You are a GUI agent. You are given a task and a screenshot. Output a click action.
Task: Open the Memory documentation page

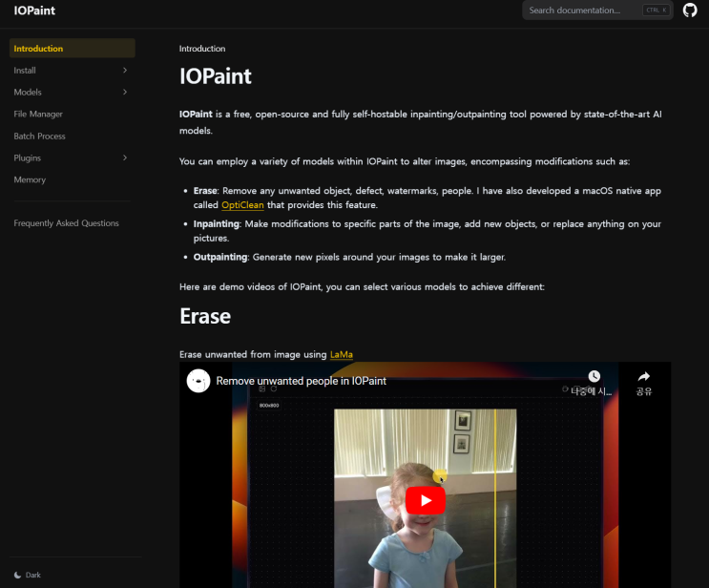(x=30, y=179)
